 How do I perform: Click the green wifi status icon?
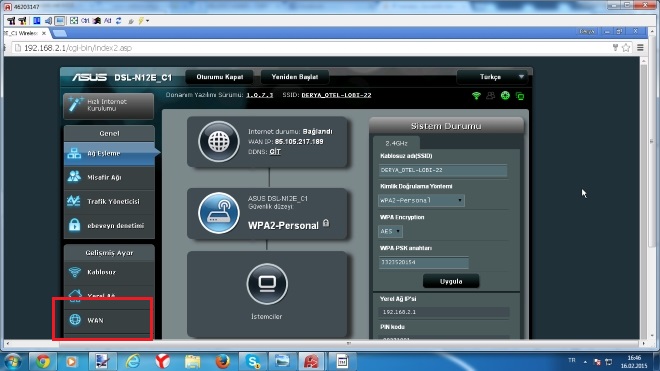[476, 96]
